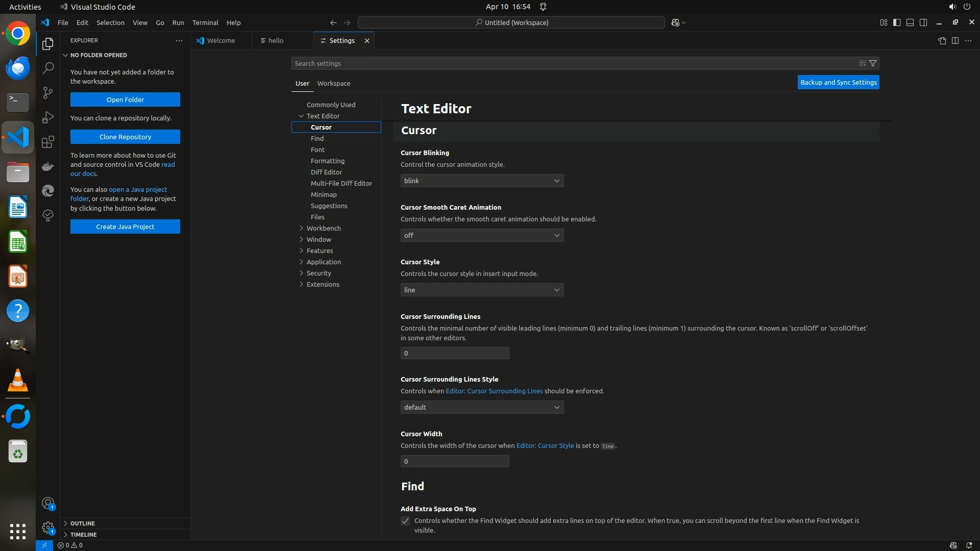Click the filter settings funnel icon
Screen dimensions: 980x551
pos(873,63)
